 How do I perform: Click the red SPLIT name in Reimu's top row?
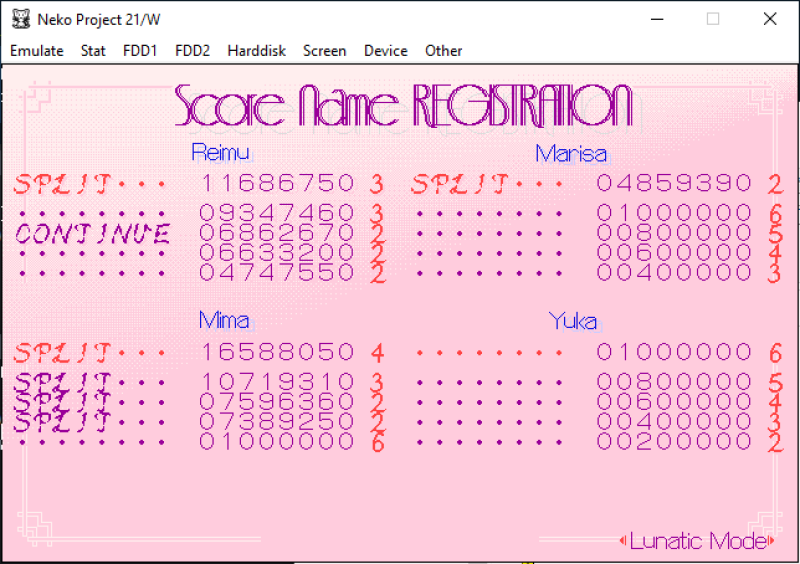click(63, 184)
